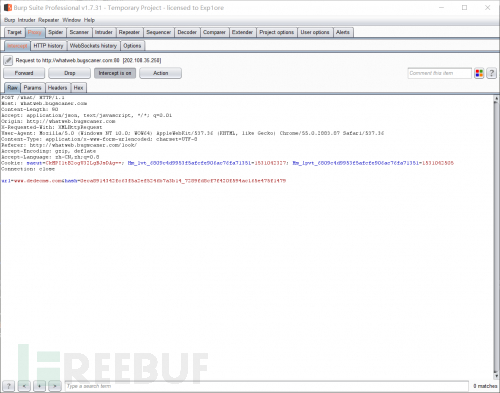
Task: Click the Cookie header line
Action: click(x=227, y=163)
